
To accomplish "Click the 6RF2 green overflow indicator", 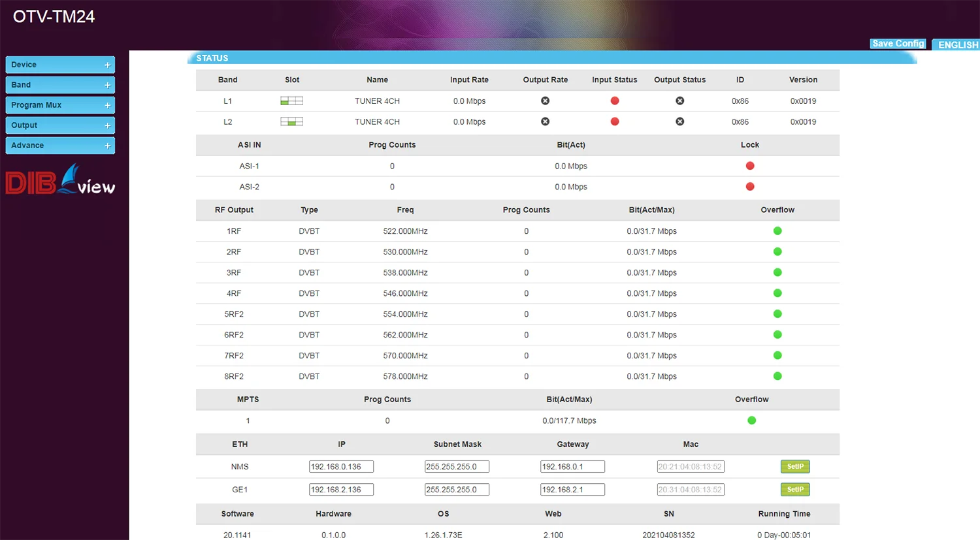I will [x=777, y=335].
